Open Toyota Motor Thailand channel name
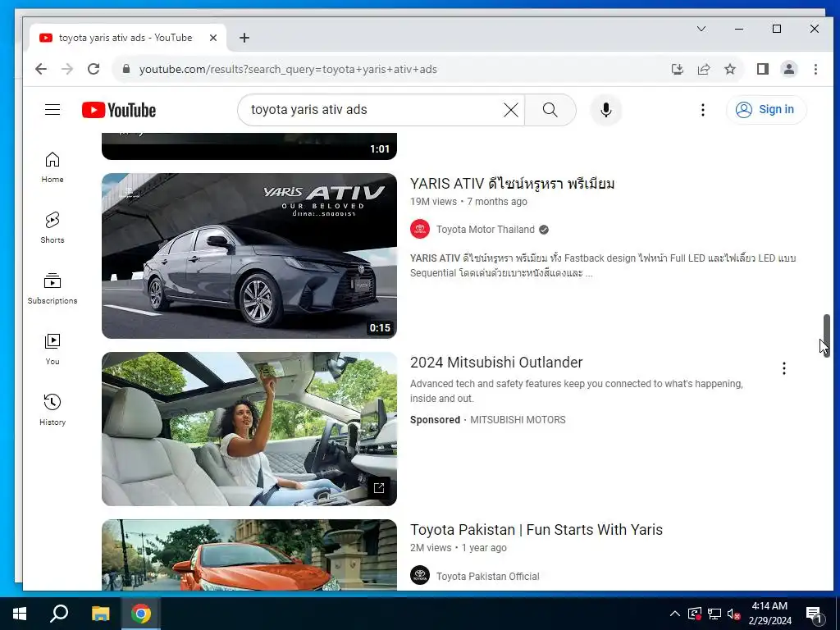The height and width of the screenshot is (630, 840). click(x=486, y=230)
